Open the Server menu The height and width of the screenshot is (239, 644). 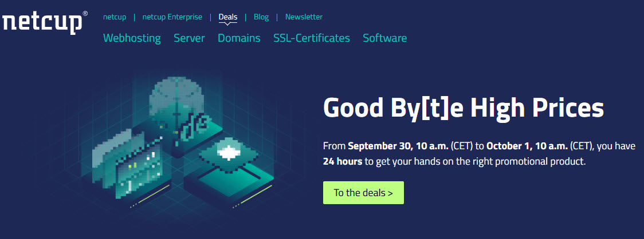(x=189, y=38)
